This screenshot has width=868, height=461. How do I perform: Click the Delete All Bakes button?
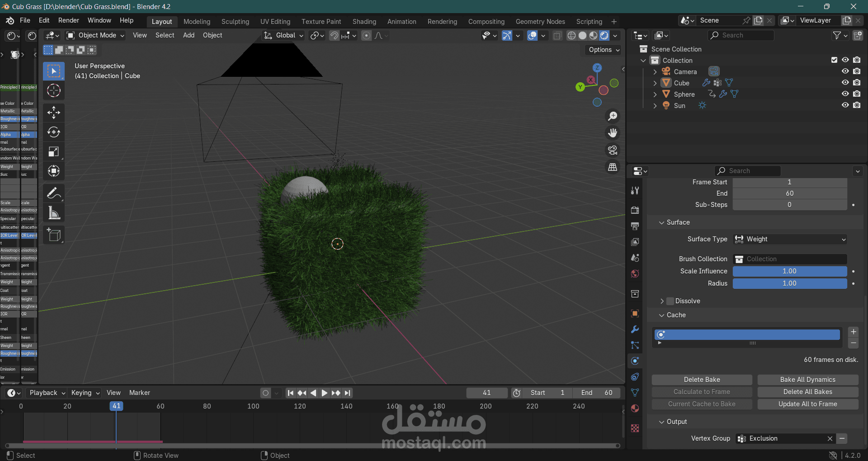[808, 392]
